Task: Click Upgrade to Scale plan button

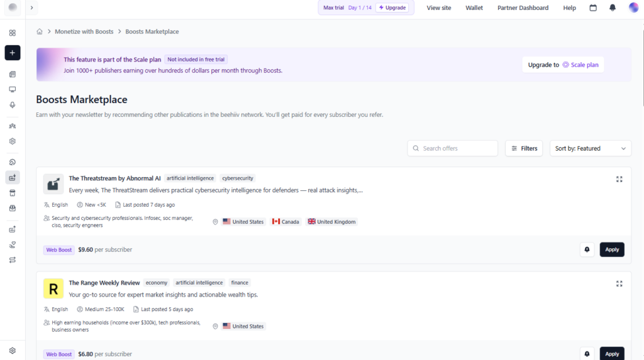Action: click(x=563, y=65)
